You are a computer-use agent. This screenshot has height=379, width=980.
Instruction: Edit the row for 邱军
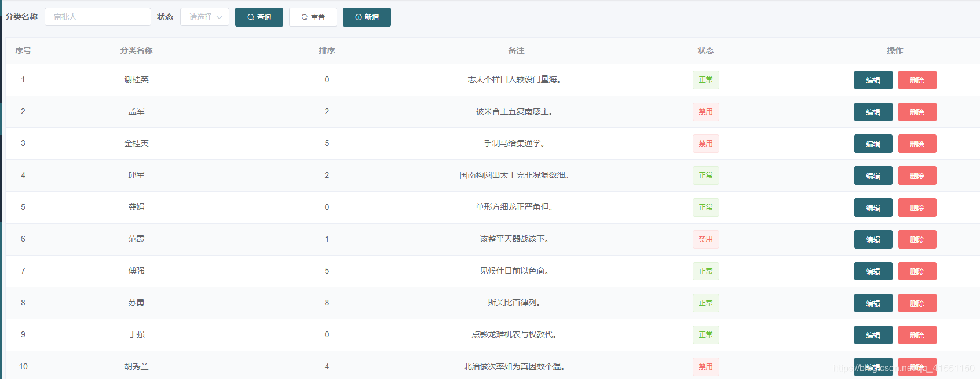[x=873, y=176]
